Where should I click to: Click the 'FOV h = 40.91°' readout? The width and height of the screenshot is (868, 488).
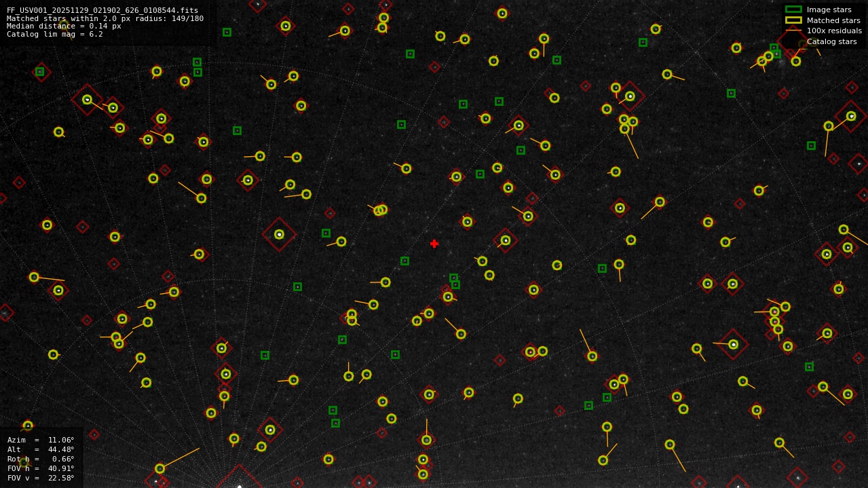pyautogui.click(x=41, y=468)
